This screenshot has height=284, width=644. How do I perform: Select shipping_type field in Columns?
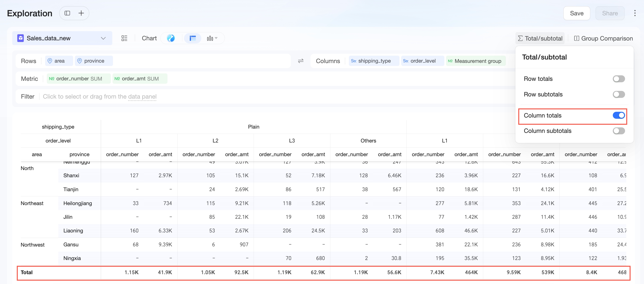(x=374, y=61)
